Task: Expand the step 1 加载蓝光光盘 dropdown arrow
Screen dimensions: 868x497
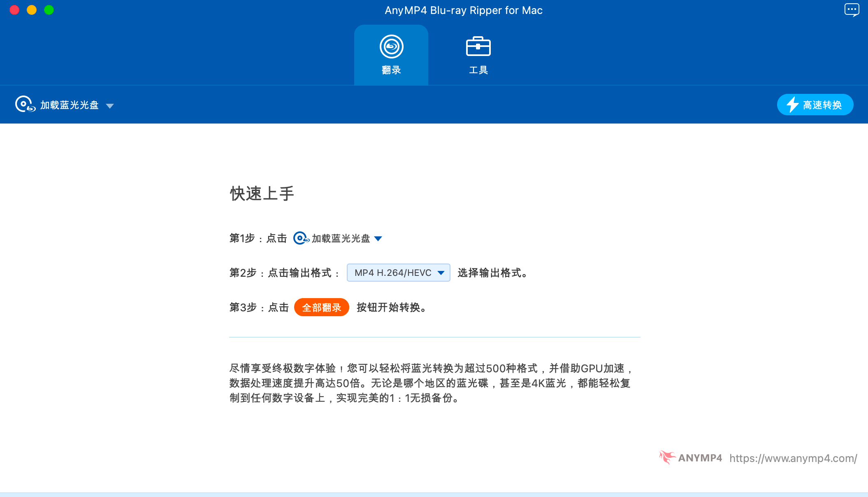Action: 378,238
